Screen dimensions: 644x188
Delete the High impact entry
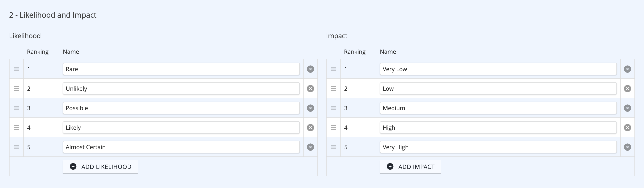(x=627, y=128)
